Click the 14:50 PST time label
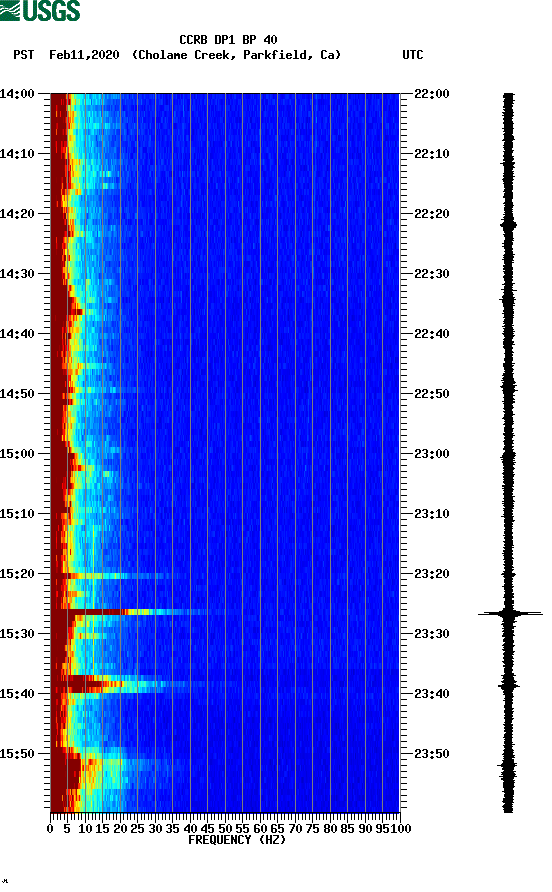Viewport: 552px width, 892px height. click(x=17, y=394)
